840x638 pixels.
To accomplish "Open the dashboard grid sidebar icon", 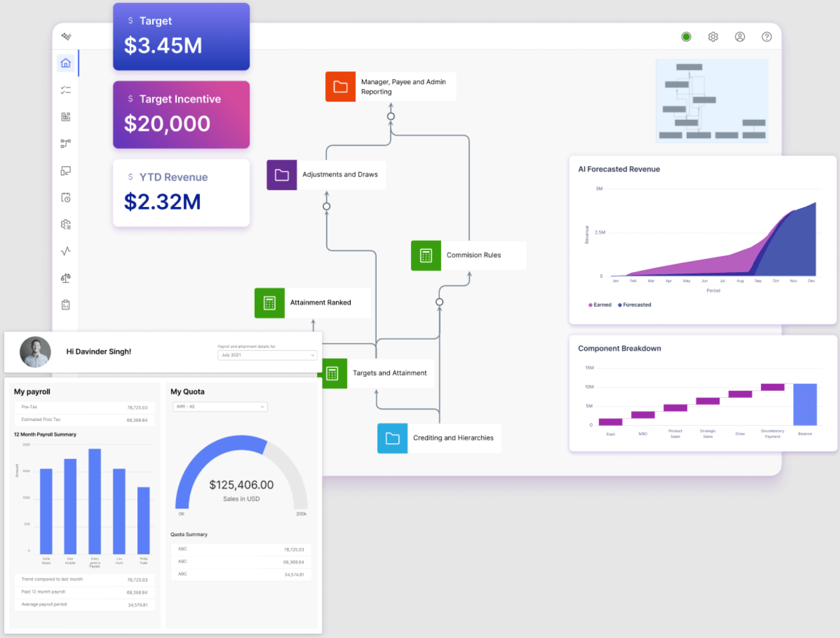I will (66, 116).
